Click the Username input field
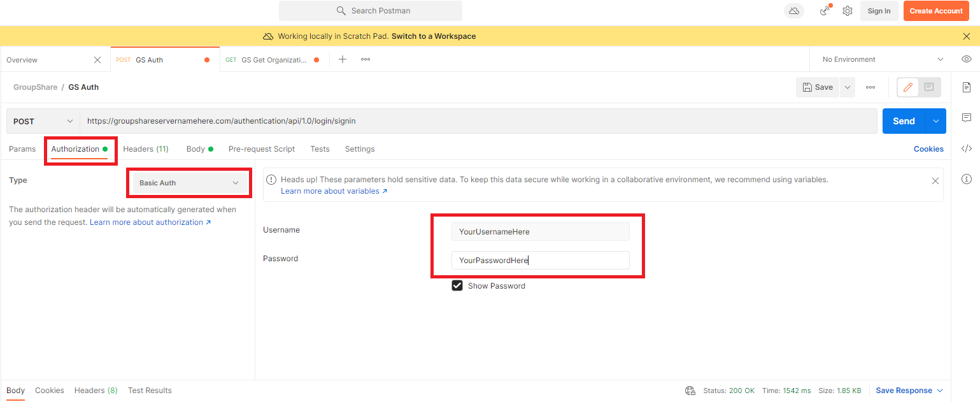Viewport: 980px width, 402px height. pos(541,232)
